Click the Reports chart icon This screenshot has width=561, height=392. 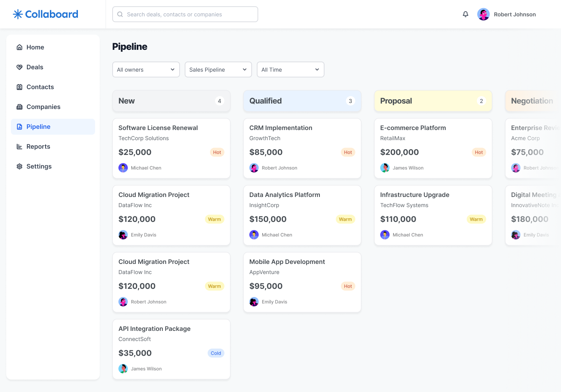(19, 147)
